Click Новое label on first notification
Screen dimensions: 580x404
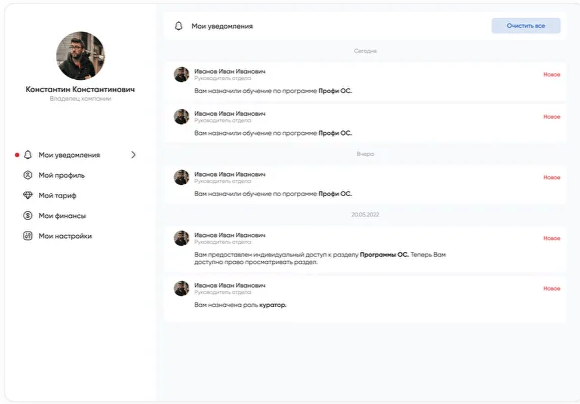[x=552, y=75]
